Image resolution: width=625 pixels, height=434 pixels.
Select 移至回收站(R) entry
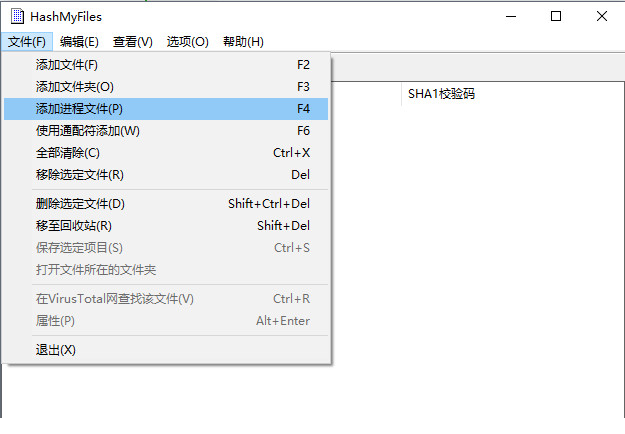[166, 226]
